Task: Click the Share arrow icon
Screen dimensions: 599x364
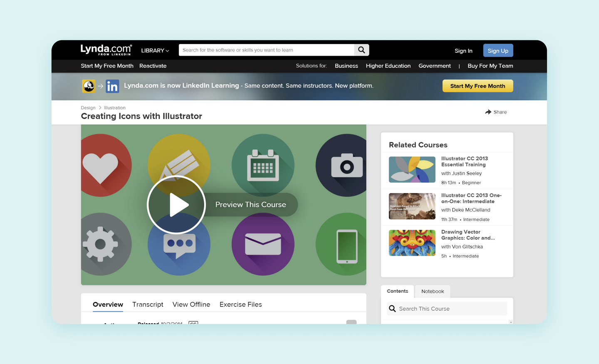Action: (488, 112)
